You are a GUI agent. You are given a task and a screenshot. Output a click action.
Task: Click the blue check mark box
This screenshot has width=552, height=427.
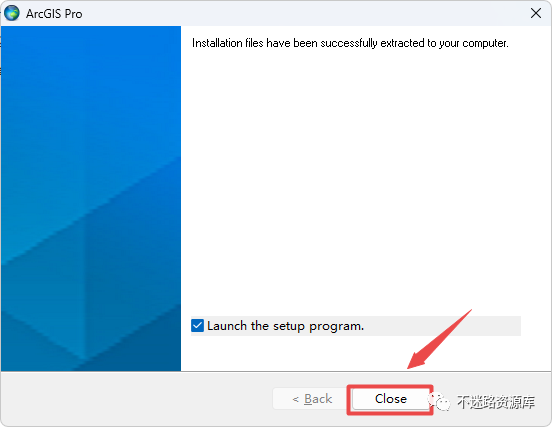(x=197, y=326)
